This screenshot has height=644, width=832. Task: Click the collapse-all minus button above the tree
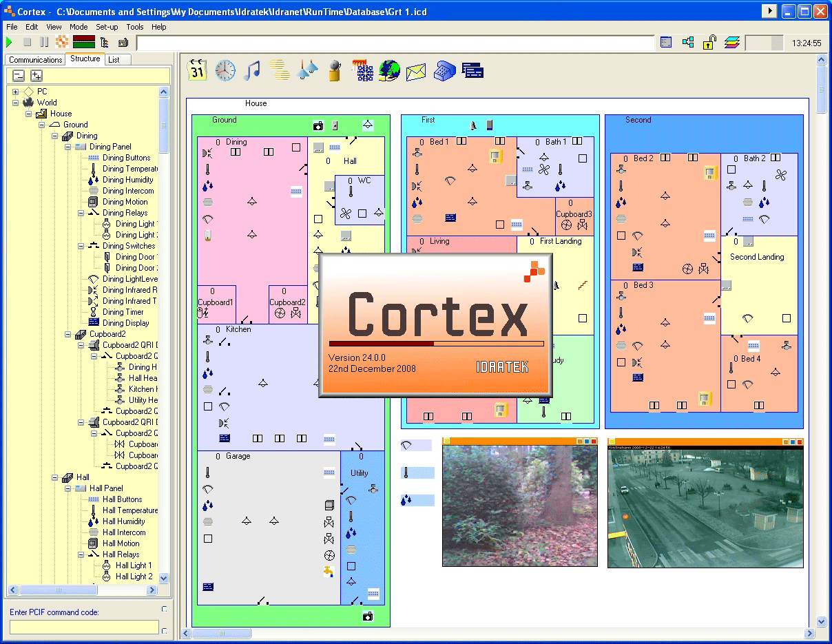coord(19,76)
